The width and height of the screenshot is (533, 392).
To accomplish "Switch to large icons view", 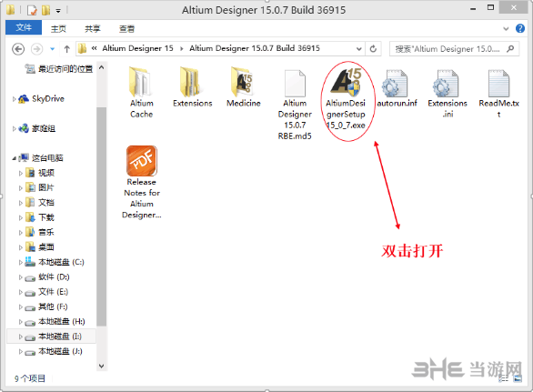I will pyautogui.click(x=518, y=377).
